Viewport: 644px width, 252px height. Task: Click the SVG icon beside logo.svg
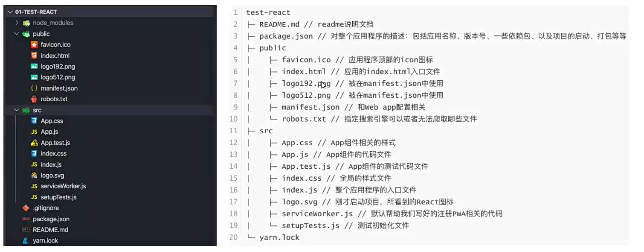click(34, 176)
